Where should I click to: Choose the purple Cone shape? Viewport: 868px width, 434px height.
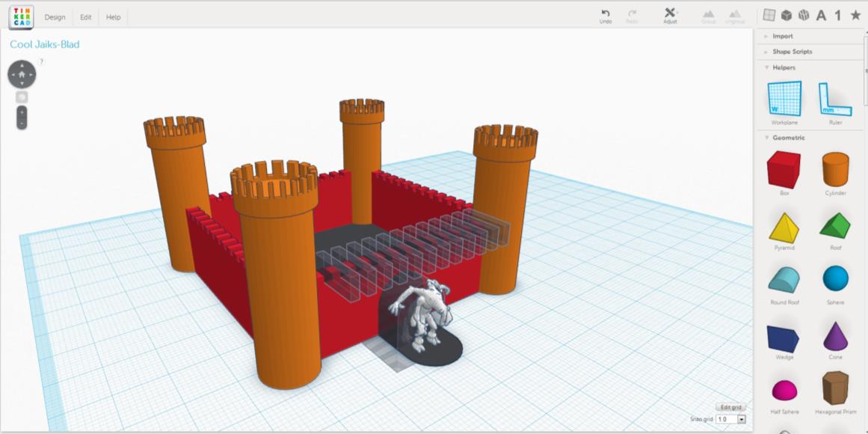point(835,335)
